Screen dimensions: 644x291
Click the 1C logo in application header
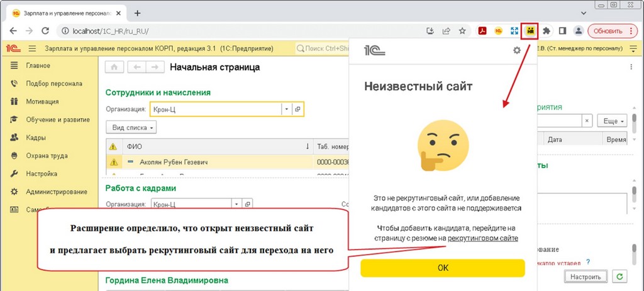(13, 49)
